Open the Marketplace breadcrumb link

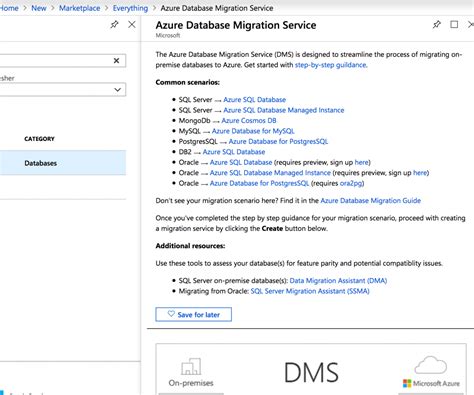tap(79, 8)
